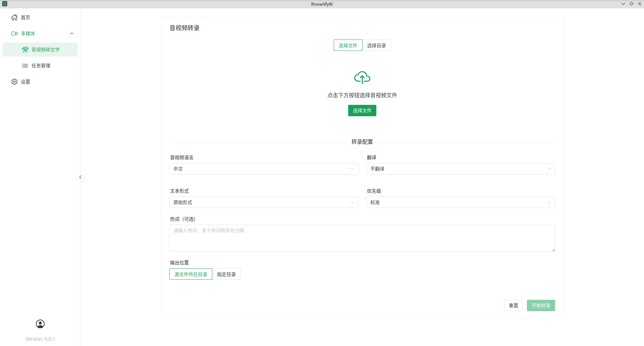
Task: Open the 音视频语言 dropdown
Action: 264,169
